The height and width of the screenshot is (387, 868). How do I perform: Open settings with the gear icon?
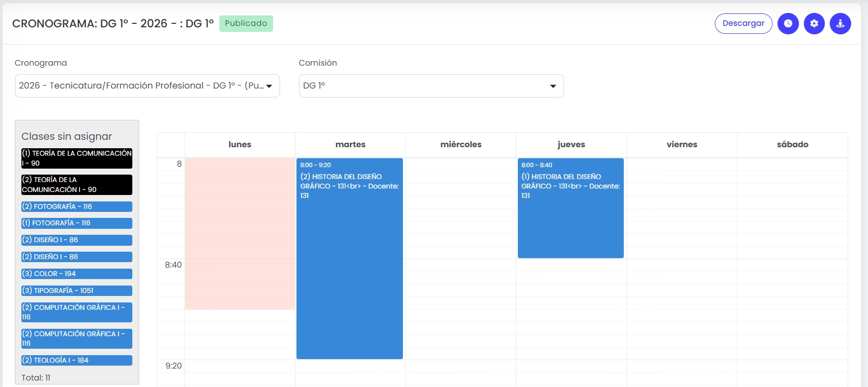tap(814, 23)
